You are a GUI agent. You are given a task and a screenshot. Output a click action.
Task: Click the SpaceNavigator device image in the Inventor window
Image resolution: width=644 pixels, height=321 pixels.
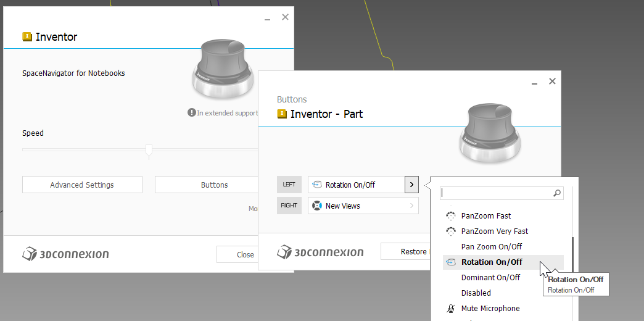222,69
